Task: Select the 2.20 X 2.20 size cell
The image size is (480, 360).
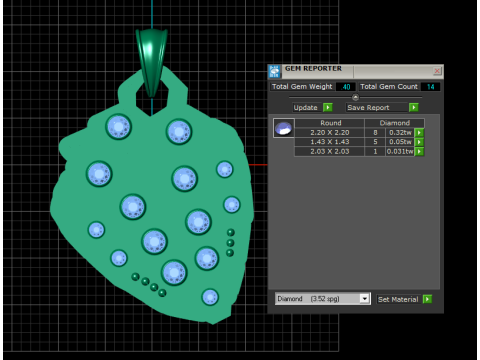Action: tap(330, 132)
